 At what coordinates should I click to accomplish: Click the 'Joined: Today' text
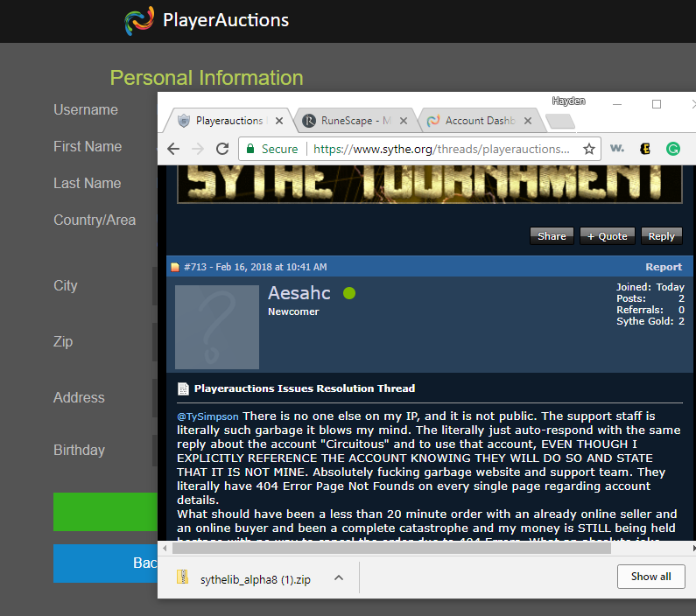tap(650, 287)
